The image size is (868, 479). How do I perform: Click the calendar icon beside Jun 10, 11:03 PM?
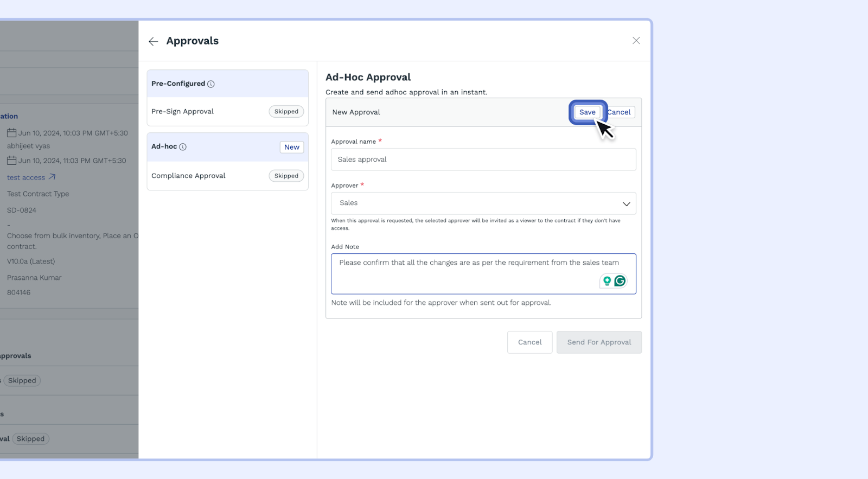[x=11, y=161]
